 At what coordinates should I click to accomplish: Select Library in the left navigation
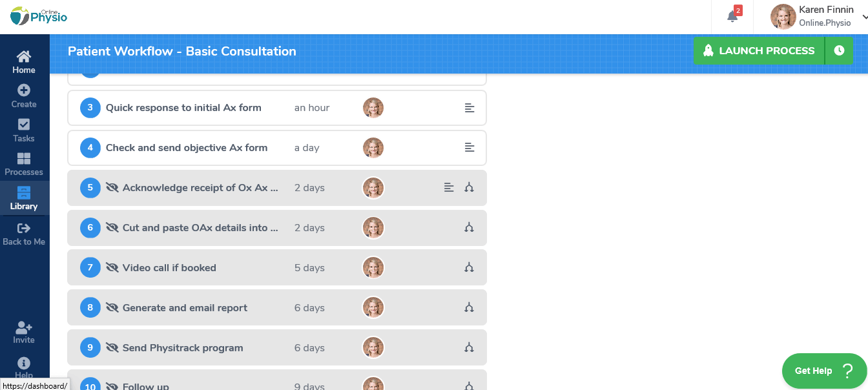click(x=24, y=198)
